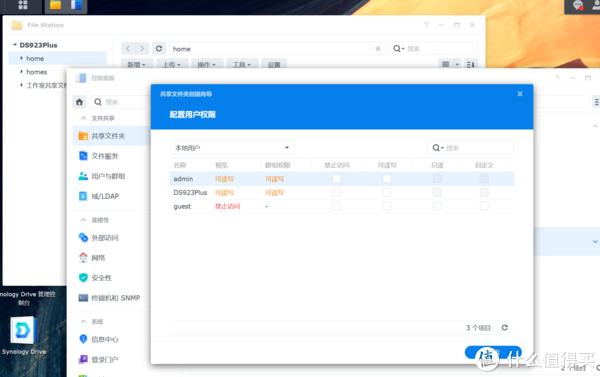600x377 pixels.
Task: Select the homes folder in tree
Action: coord(37,72)
